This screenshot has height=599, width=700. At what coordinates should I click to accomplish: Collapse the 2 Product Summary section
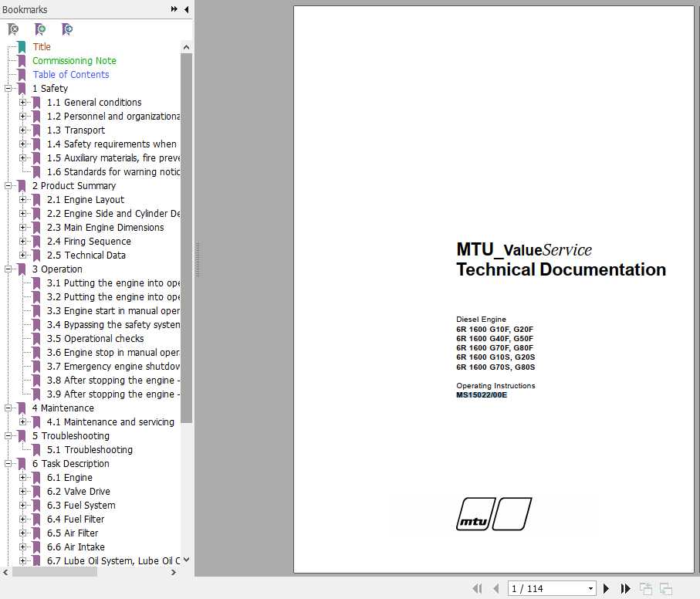tap(8, 186)
